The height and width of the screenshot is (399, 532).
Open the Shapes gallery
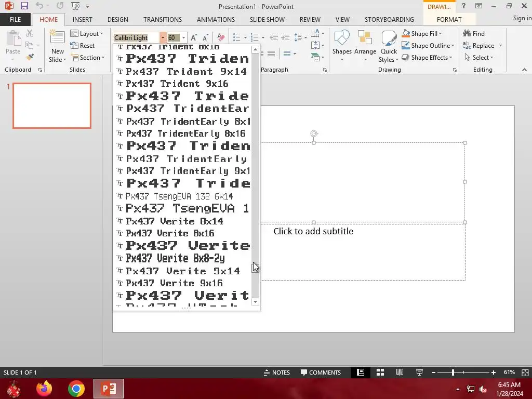click(342, 46)
